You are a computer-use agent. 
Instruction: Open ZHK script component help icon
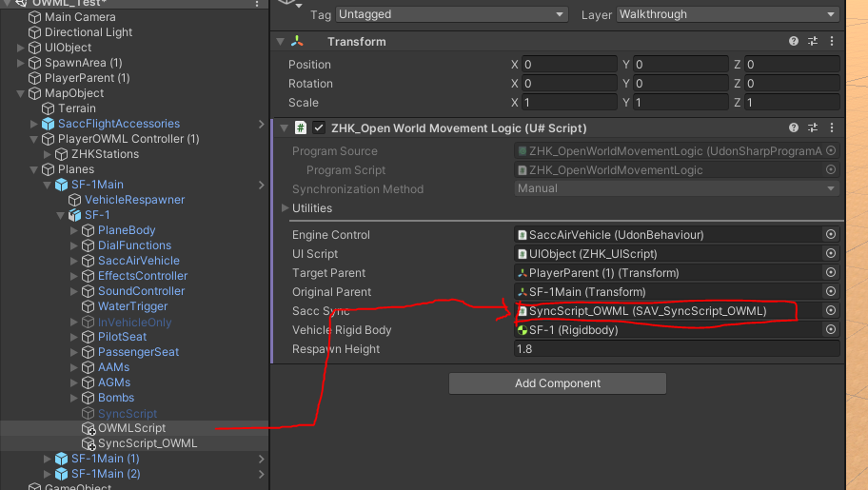click(793, 127)
